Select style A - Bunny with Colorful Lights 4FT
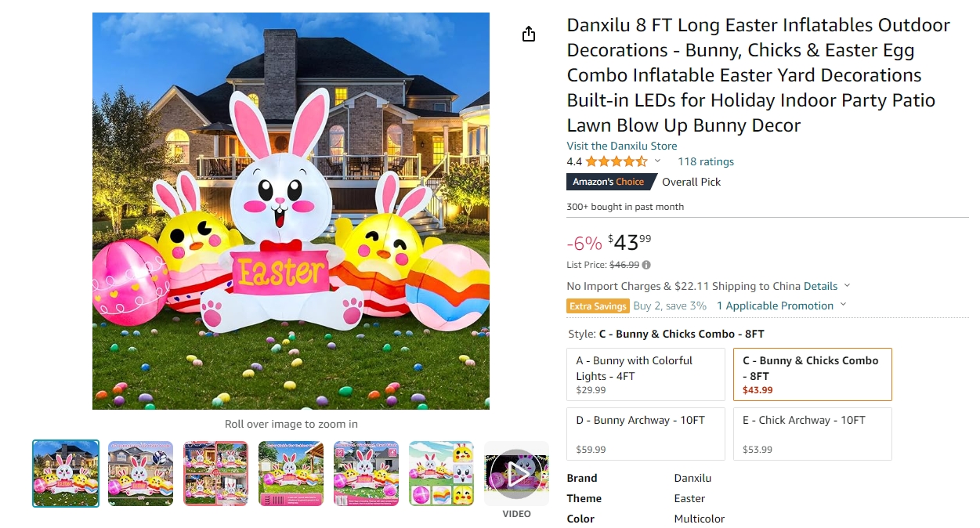The image size is (980, 528). (x=645, y=374)
